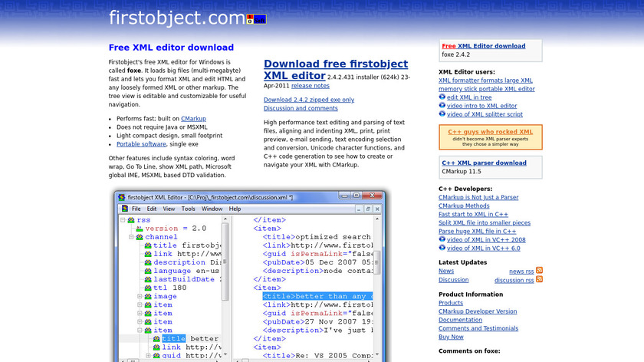Screen dimensions: 644x362
Task: Collapse the channel tree node
Action: click(131, 237)
